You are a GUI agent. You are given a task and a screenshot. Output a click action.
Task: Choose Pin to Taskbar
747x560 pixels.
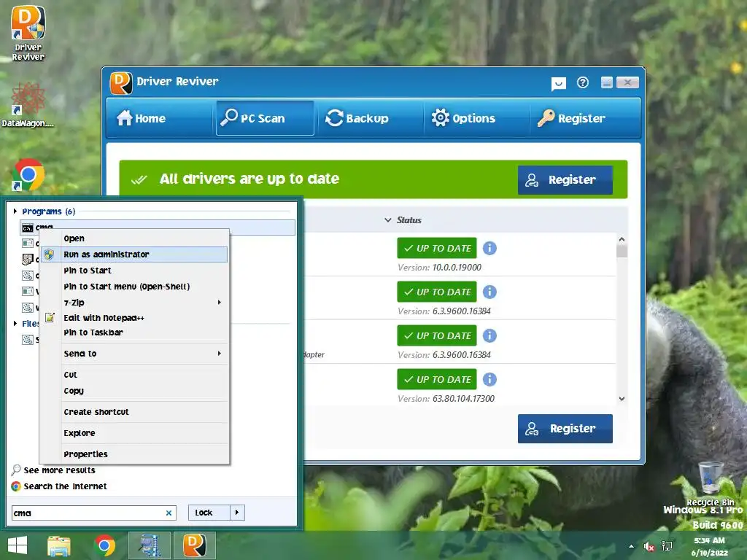134,332
